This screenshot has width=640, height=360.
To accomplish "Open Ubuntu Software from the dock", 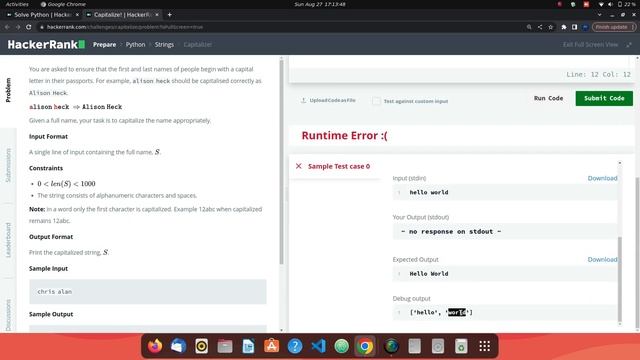I will 271,346.
